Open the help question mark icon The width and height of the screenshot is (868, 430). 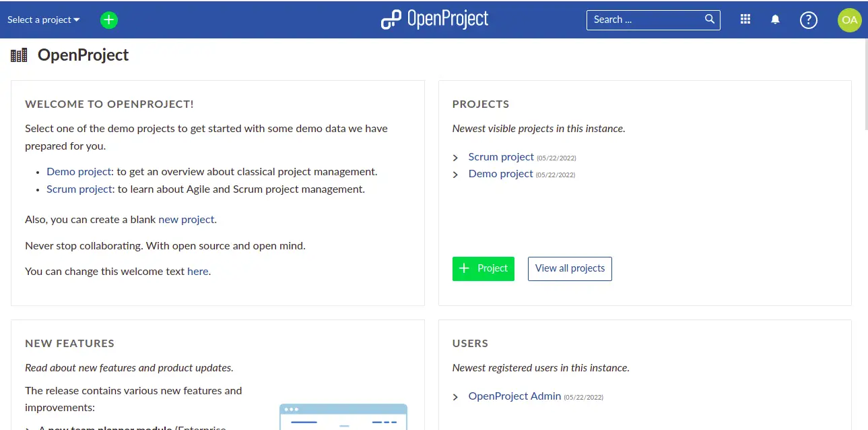(808, 20)
